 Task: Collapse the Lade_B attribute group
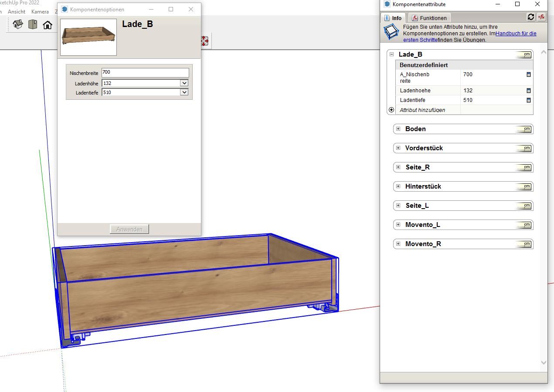pyautogui.click(x=391, y=54)
